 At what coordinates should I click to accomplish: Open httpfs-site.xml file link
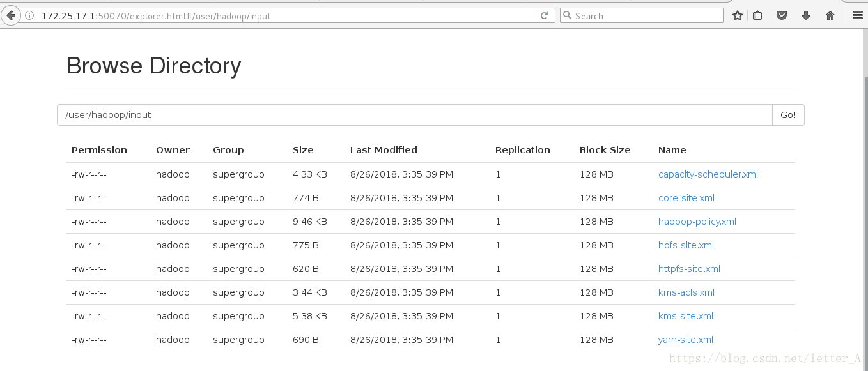(x=689, y=269)
